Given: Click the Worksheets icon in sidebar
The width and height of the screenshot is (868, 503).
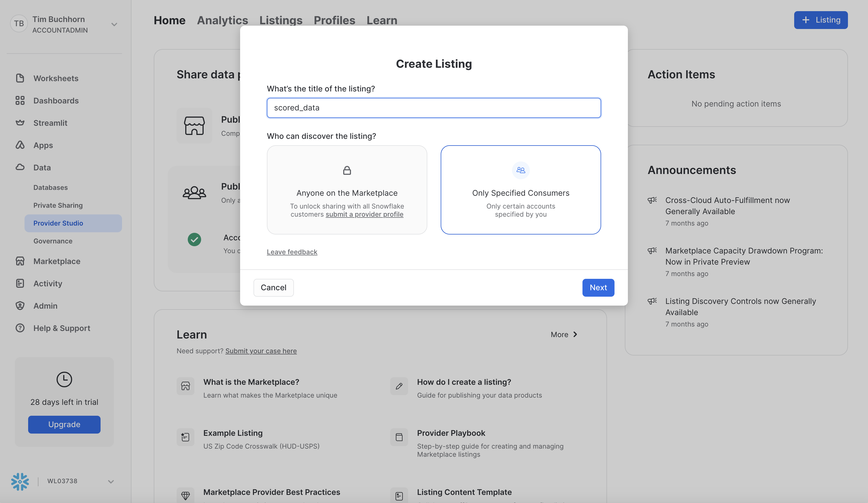Looking at the screenshot, I should [x=20, y=78].
